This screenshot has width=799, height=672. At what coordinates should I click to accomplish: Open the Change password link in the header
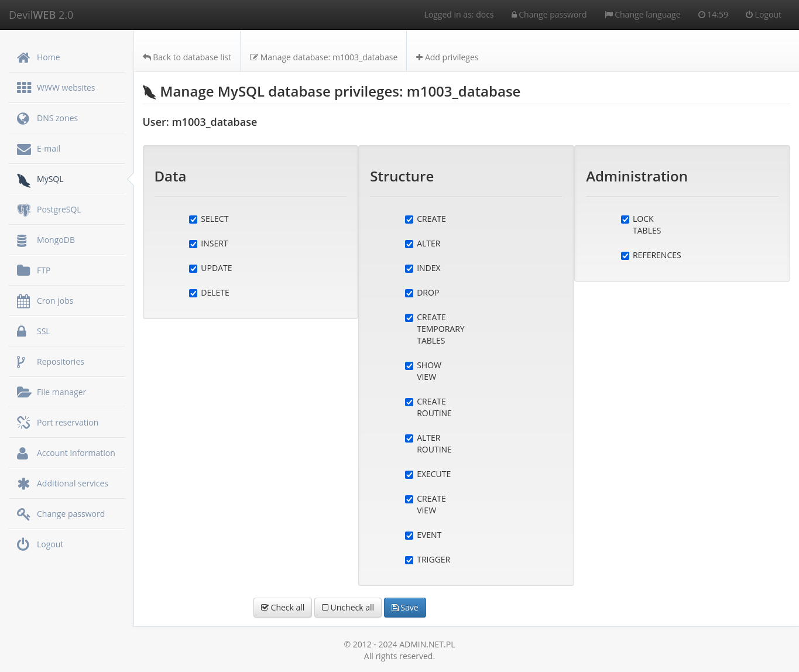point(548,14)
